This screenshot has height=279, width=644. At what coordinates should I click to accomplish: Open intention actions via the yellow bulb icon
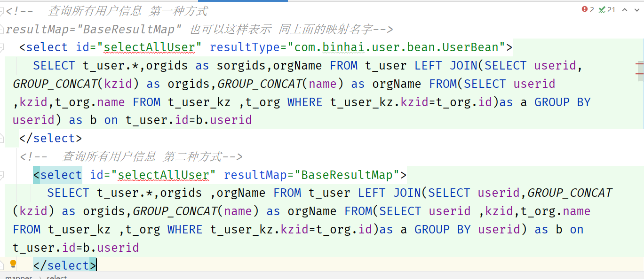(13, 264)
